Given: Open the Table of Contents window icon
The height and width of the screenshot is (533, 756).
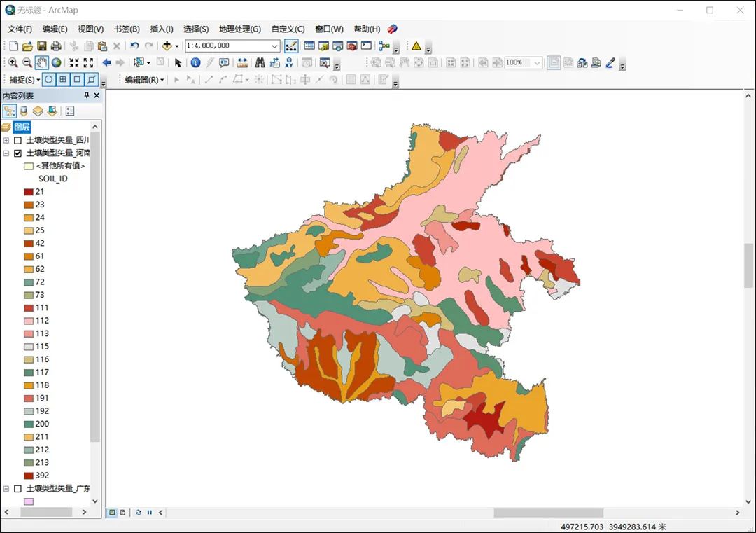Looking at the screenshot, I should click(x=309, y=46).
